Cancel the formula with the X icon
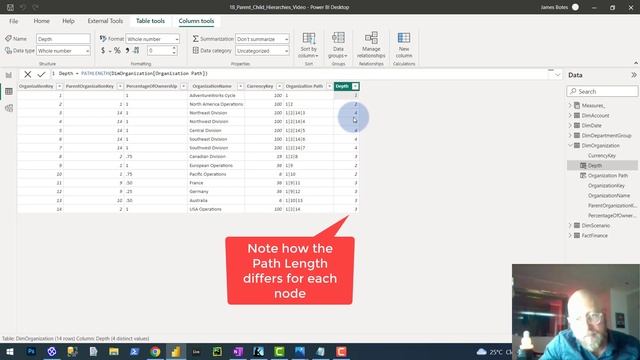This screenshot has height=360, width=640. pyautogui.click(x=27, y=74)
